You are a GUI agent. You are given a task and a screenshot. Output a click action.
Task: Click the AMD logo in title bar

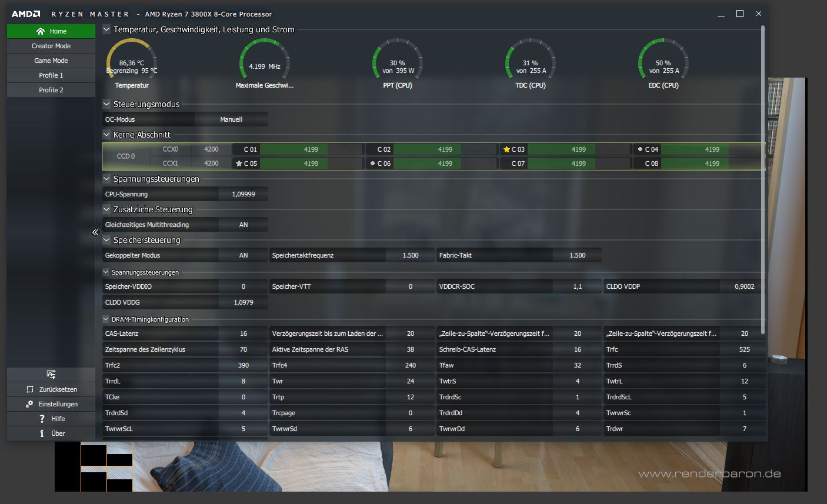26,14
